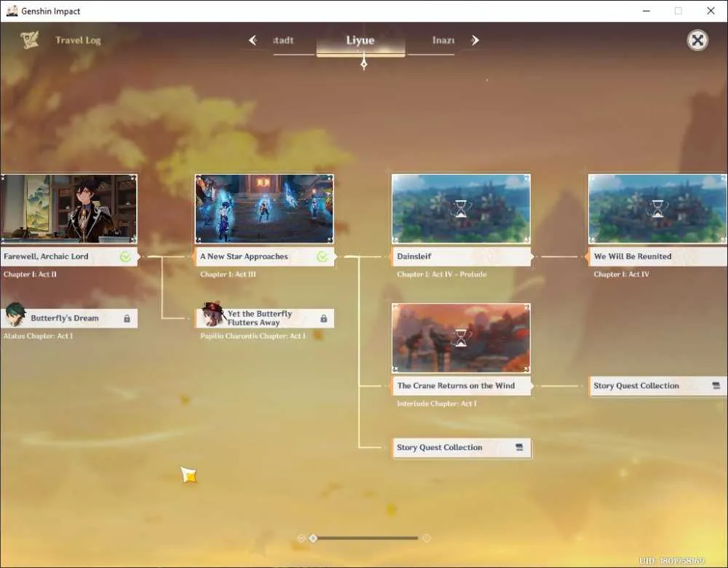Click Xiao's portrait on Butterfly's Dream
Viewport: 728px width, 568px height.
[x=15, y=315]
